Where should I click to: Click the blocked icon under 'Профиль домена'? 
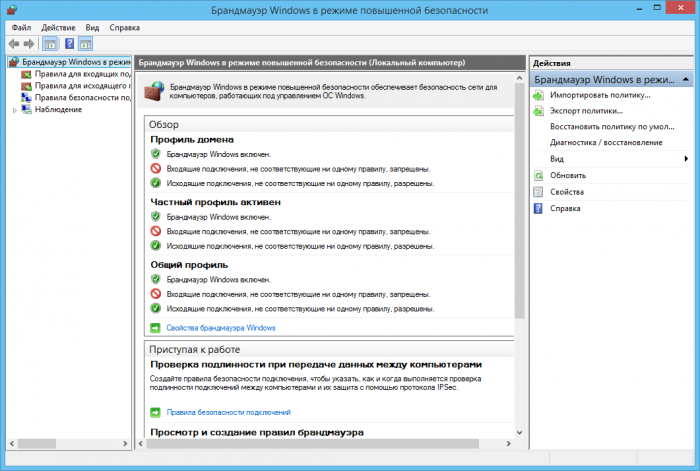(x=155, y=169)
